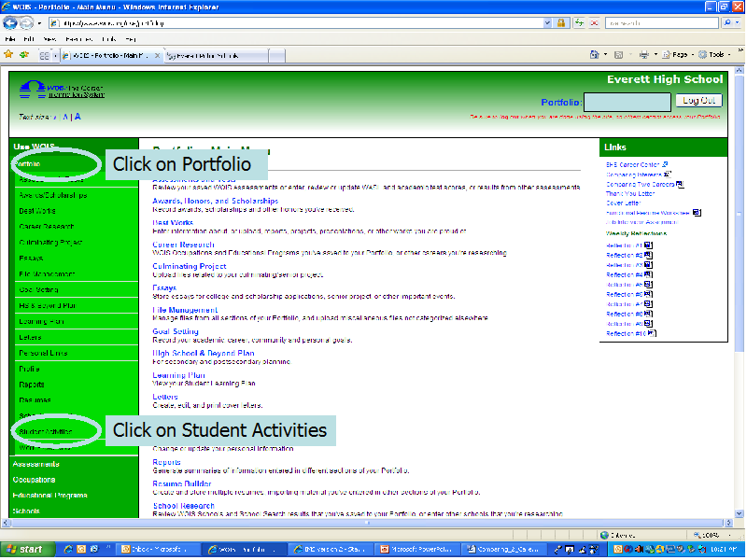Expand the tab list arrow next to Quick Tabs
The width and height of the screenshot is (747, 560).
click(x=55, y=56)
